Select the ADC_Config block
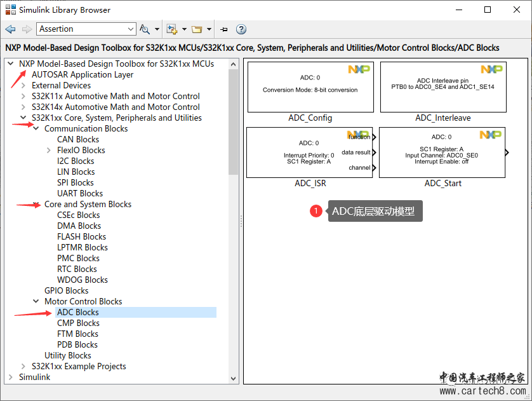The image size is (532, 401). pyautogui.click(x=310, y=87)
